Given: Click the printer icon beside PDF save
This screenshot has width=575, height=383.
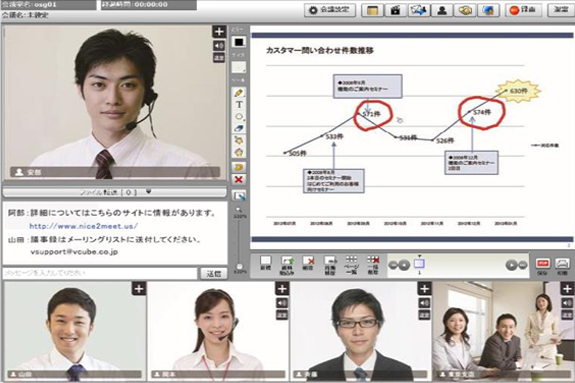Looking at the screenshot, I should [x=562, y=263].
